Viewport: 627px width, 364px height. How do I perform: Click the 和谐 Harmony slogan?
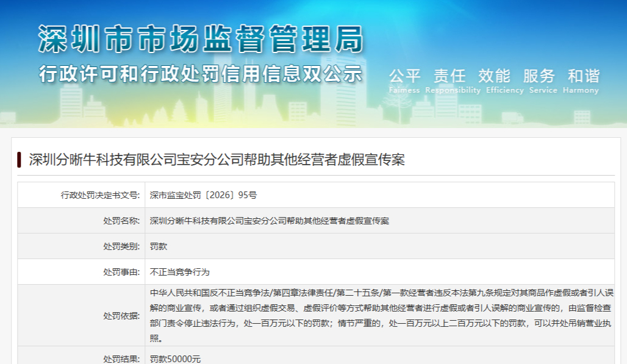tap(581, 81)
